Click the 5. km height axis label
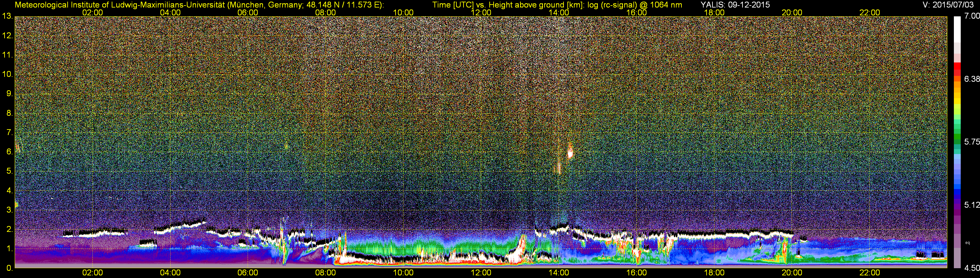 (x=9, y=171)
